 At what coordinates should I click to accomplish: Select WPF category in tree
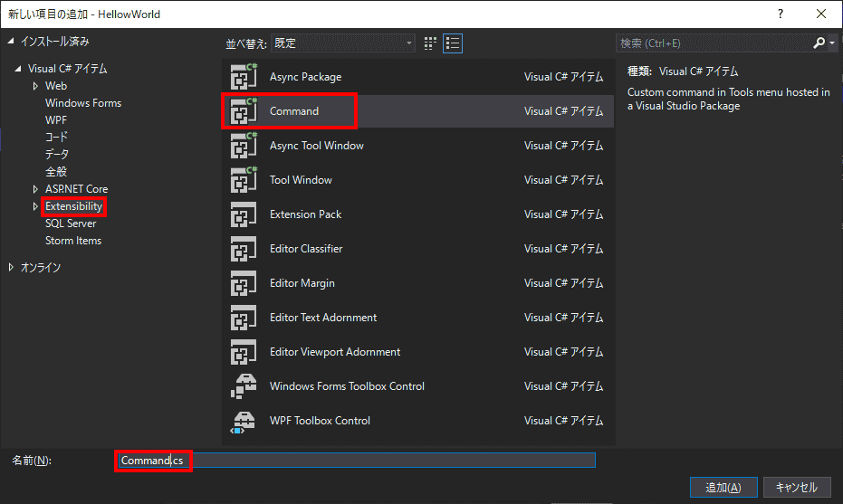pos(56,120)
